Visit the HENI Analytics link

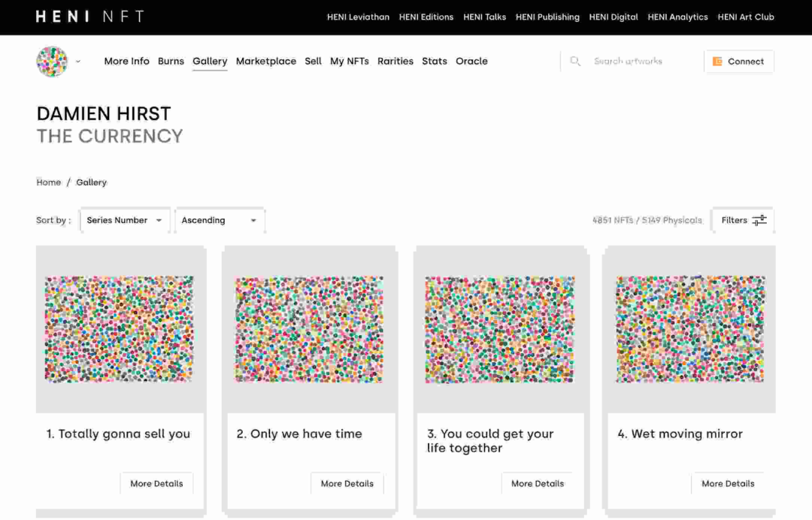[677, 17]
